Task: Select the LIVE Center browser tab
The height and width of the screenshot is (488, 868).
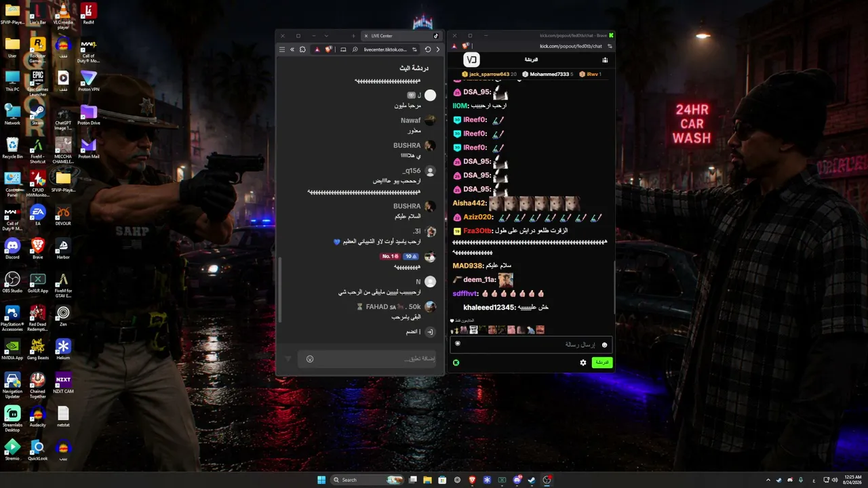Action: [x=401, y=36]
